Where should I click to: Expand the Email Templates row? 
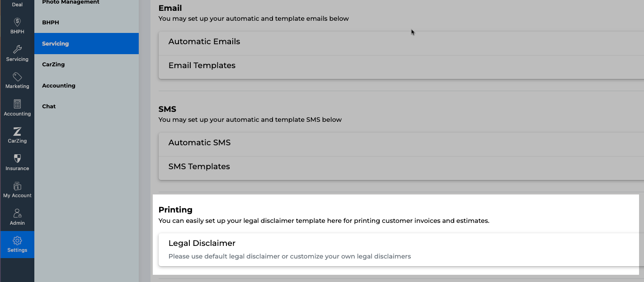coord(401,67)
